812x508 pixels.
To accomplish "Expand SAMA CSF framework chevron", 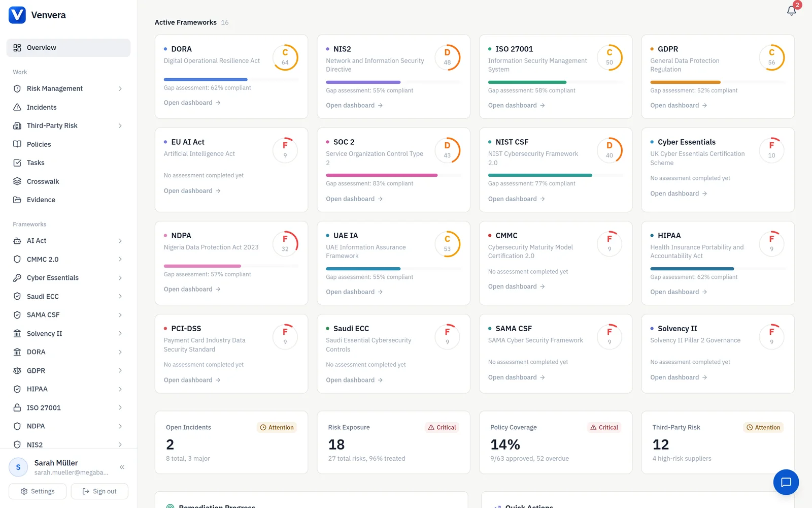I will point(120,315).
